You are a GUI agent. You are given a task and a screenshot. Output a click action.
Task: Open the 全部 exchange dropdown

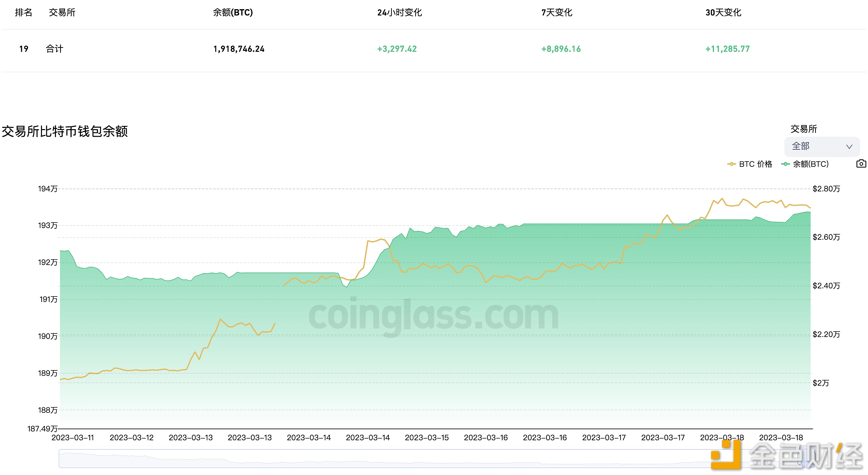coord(822,146)
